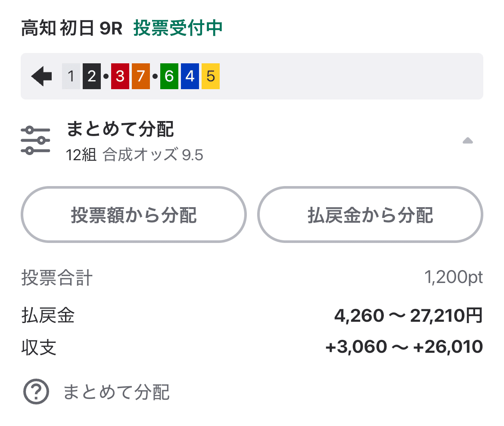This screenshot has height=426, width=504.
Task: Click the back arrow icon
Action: tap(41, 76)
